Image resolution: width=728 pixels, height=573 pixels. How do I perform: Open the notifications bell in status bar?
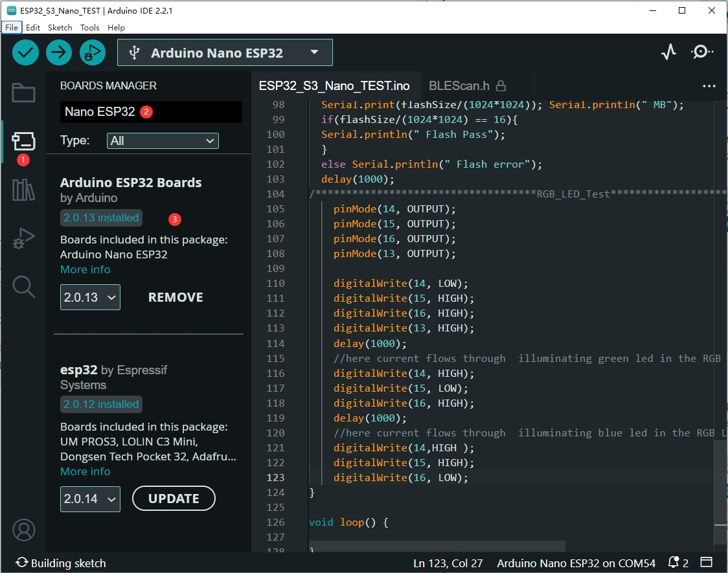click(674, 563)
